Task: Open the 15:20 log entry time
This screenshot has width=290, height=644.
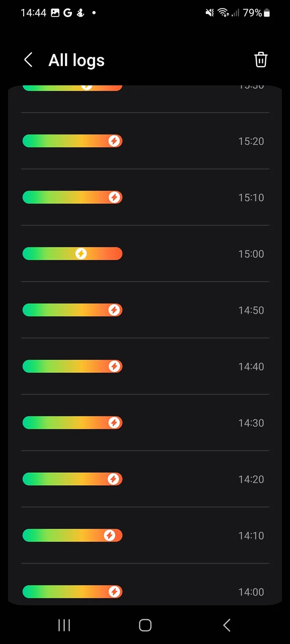Action: coord(251,141)
